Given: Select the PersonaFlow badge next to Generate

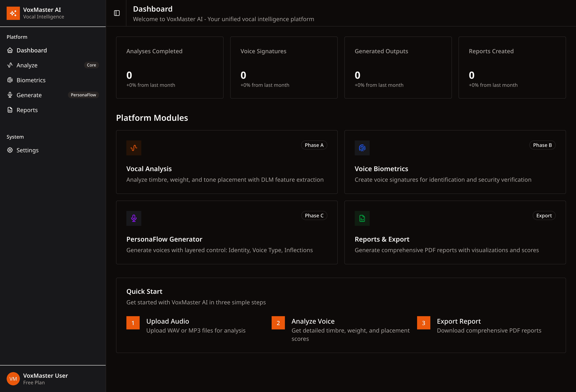Looking at the screenshot, I should 83,95.
